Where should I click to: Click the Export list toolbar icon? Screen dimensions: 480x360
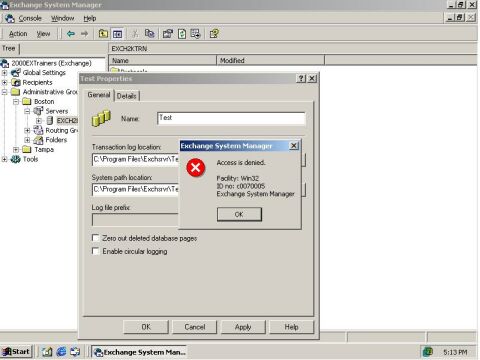pos(195,34)
